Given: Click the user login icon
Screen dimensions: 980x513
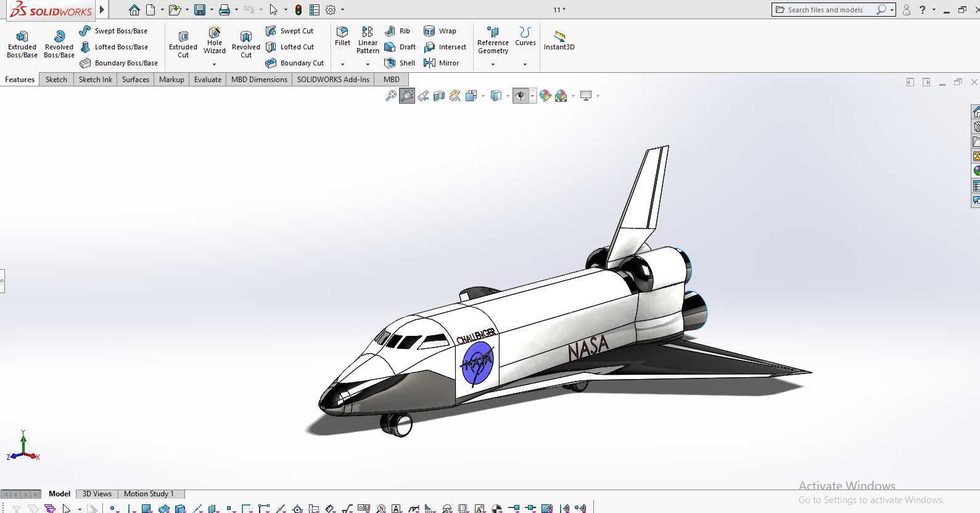Looking at the screenshot, I should [907, 10].
